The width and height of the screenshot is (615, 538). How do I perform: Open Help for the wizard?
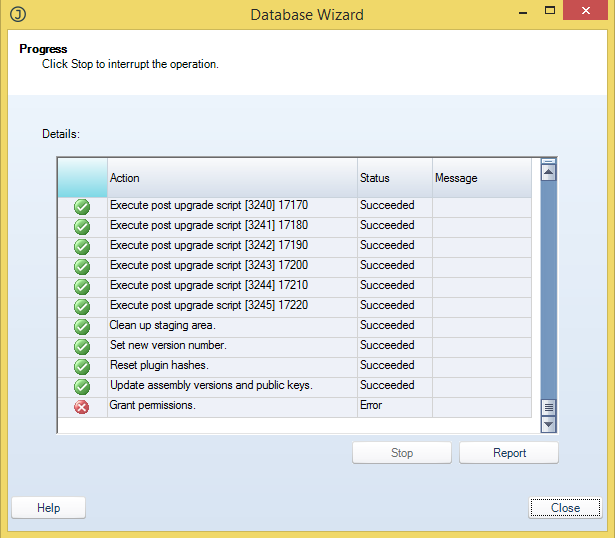(x=48, y=508)
